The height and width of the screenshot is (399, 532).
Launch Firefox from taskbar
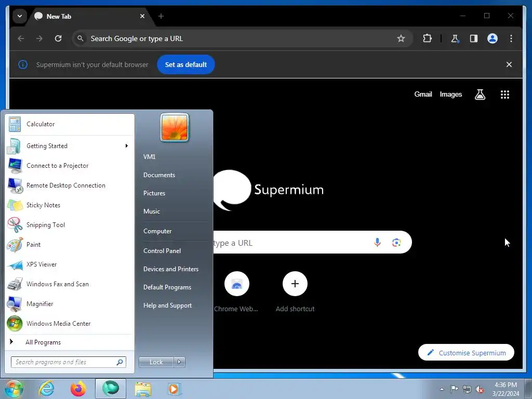click(x=78, y=389)
